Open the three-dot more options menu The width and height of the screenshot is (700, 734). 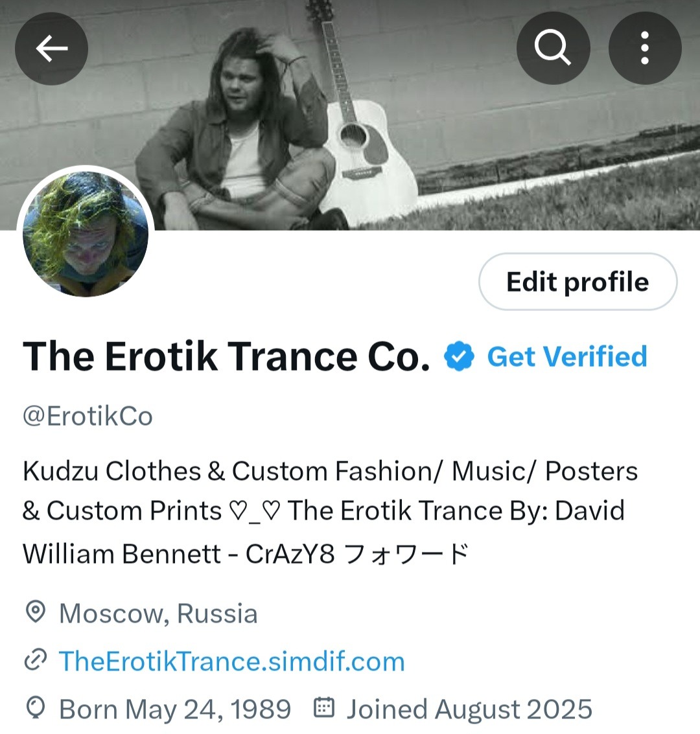coord(645,48)
